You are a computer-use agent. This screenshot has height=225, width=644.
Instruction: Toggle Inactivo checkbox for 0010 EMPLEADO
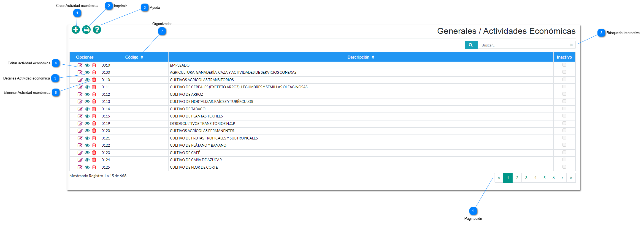[564, 65]
